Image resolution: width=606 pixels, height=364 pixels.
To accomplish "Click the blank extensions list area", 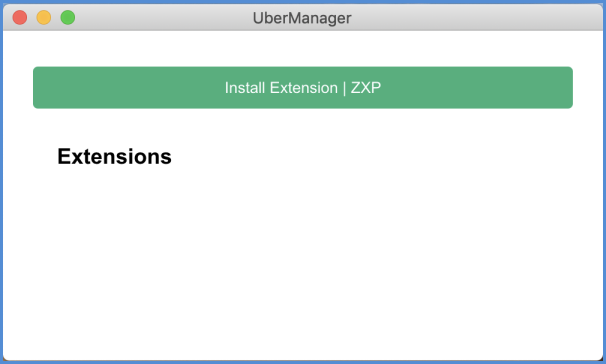I will 303,263.
